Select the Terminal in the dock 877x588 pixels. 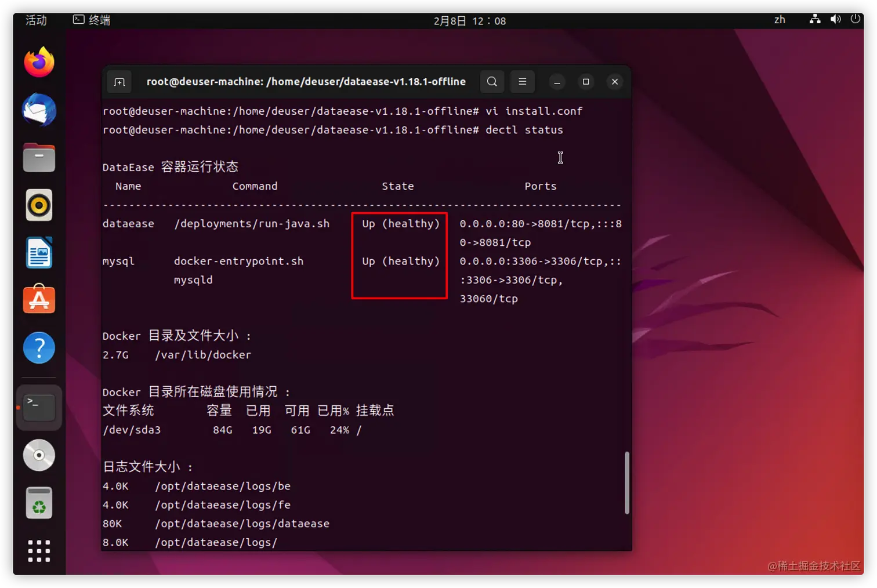pyautogui.click(x=38, y=407)
